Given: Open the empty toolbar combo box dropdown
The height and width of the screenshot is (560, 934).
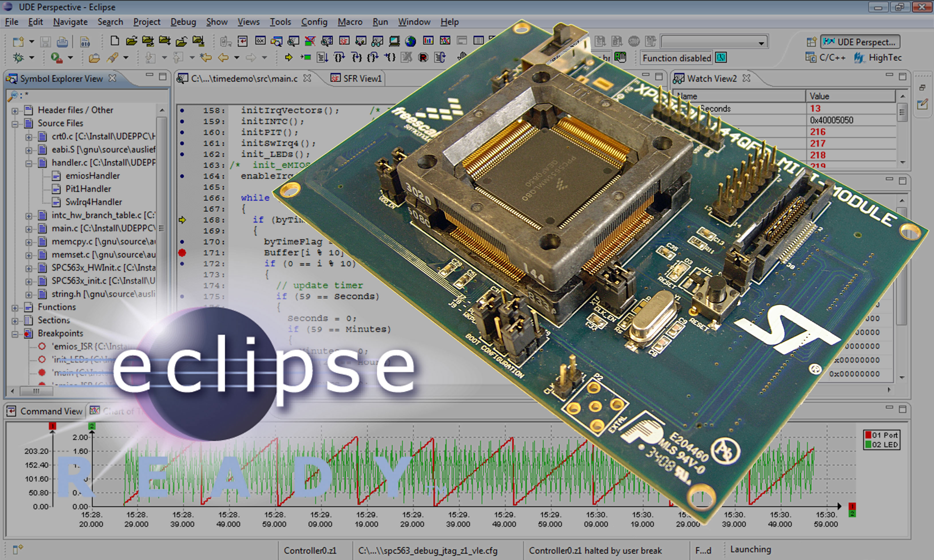Looking at the screenshot, I should point(761,43).
